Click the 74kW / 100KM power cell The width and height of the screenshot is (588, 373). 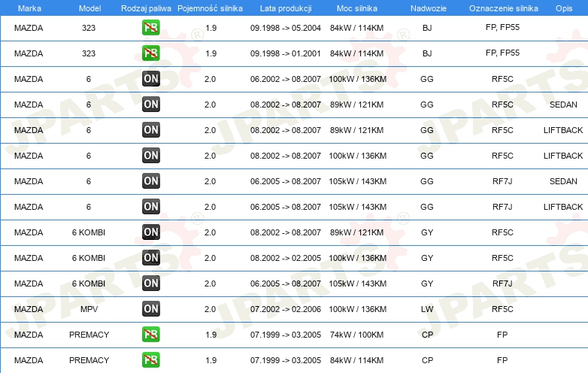click(356, 335)
